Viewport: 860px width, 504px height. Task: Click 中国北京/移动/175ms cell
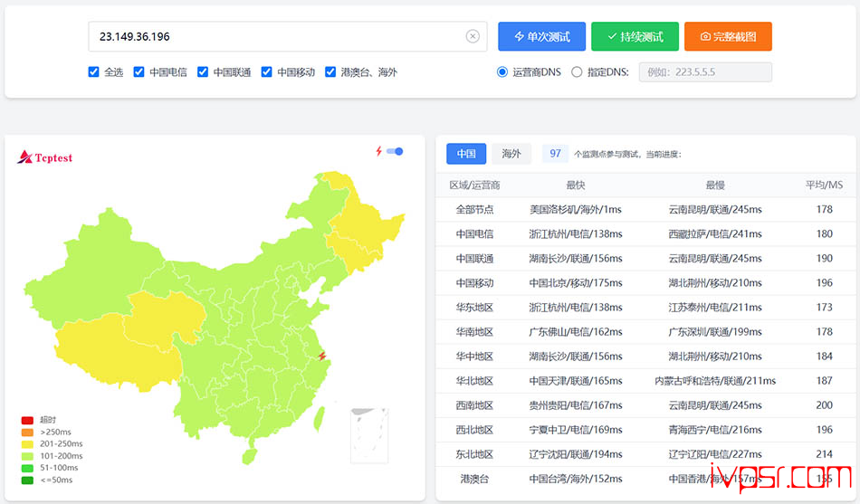point(576,283)
